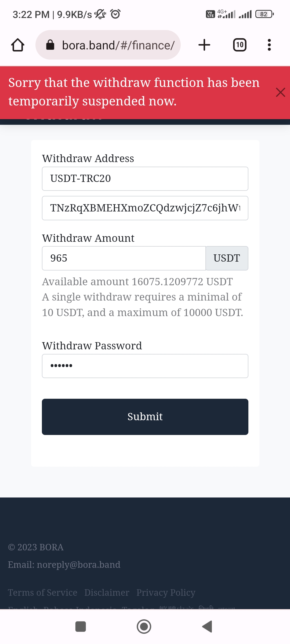Select the USDT-TRC20 network field
The image size is (290, 644).
[x=145, y=179]
